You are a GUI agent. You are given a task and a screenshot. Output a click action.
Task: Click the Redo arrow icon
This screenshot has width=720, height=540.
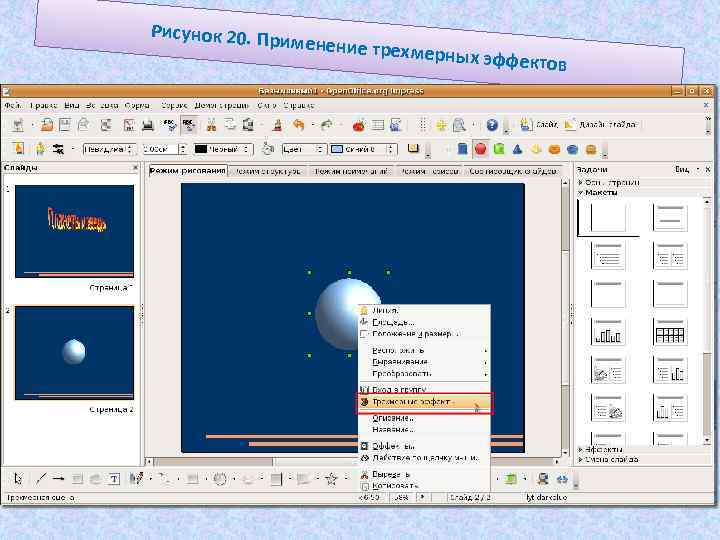click(326, 125)
